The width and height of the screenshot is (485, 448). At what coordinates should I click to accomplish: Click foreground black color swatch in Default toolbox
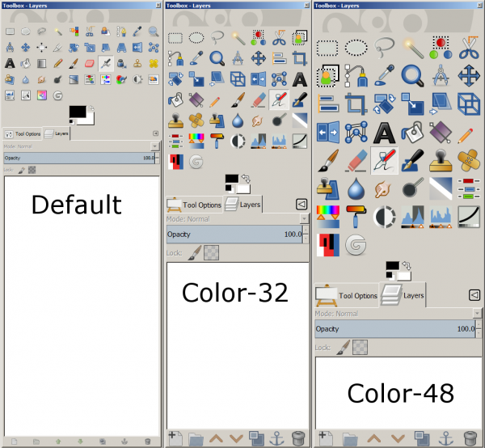(x=78, y=112)
